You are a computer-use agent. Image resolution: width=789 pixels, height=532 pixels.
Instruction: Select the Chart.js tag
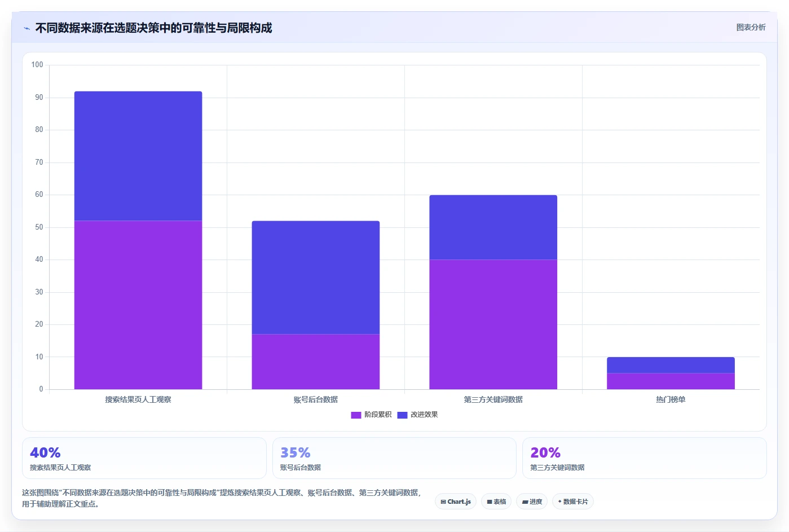tap(456, 502)
